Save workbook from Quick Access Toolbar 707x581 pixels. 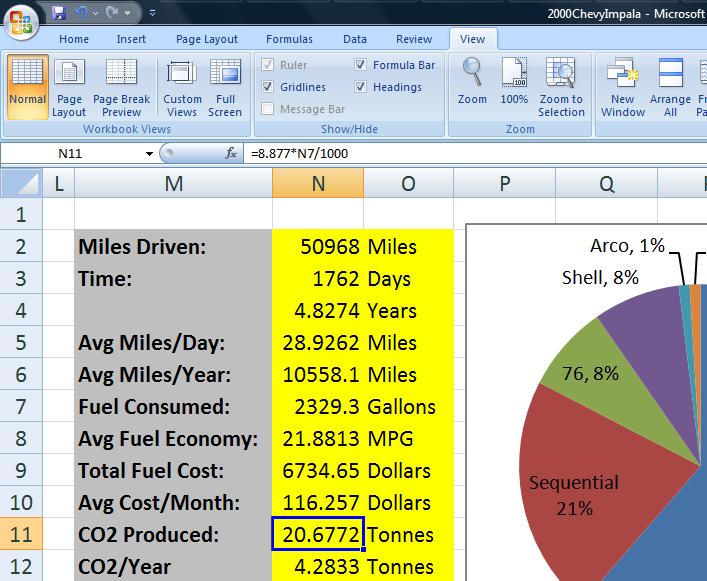(59, 13)
